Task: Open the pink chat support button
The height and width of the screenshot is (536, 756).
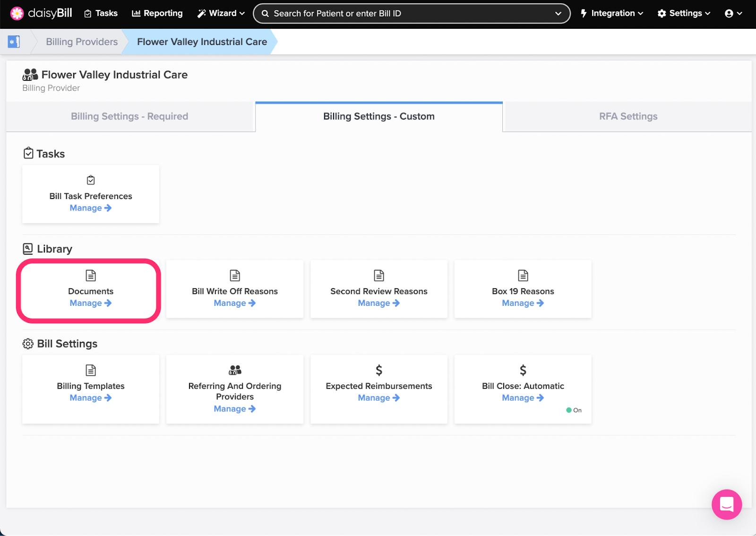Action: (x=727, y=504)
